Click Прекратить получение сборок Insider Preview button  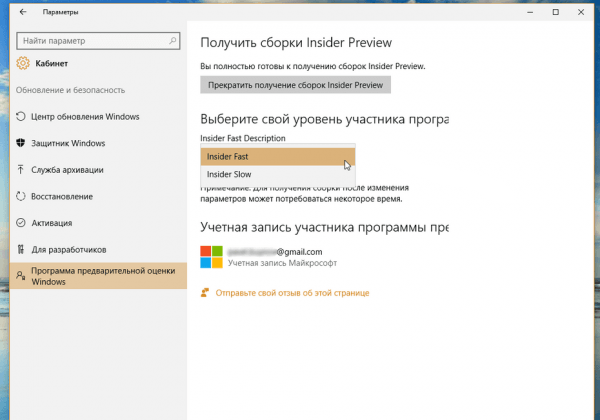pyautogui.click(x=295, y=85)
